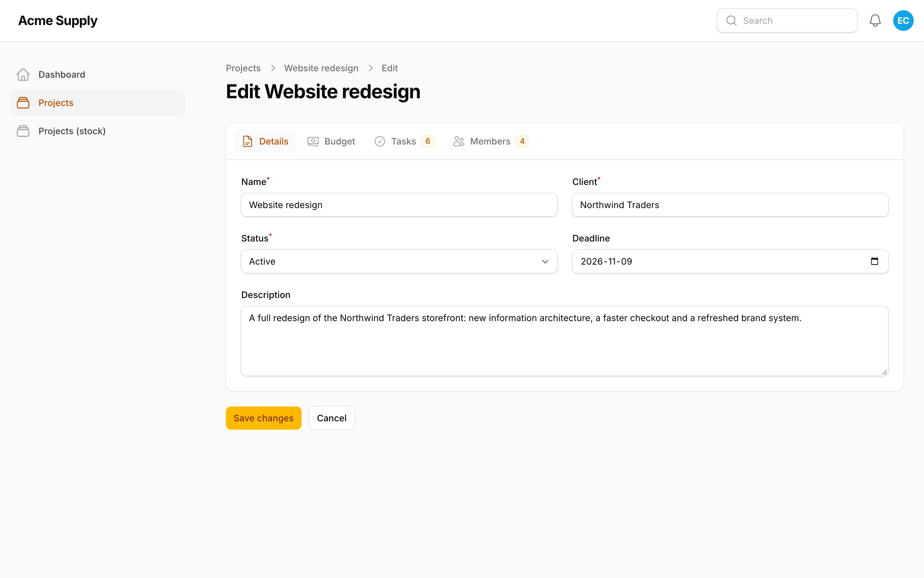Screen dimensions: 924x578
Task: Go to Projects breadcrumb link
Action: [243, 68]
